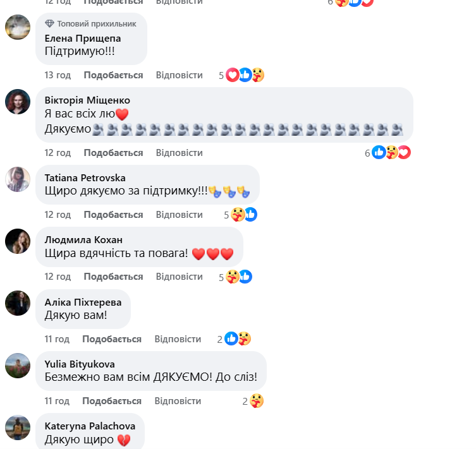Reply to Вікторія Міщенко's comment
476x449 pixels.
(179, 153)
